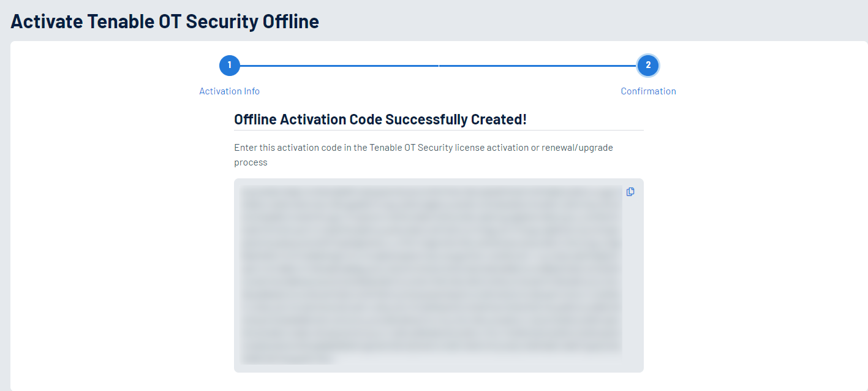Click the 'renewal/upgrade' text in the instructions
The width and height of the screenshot is (868, 391).
(577, 148)
